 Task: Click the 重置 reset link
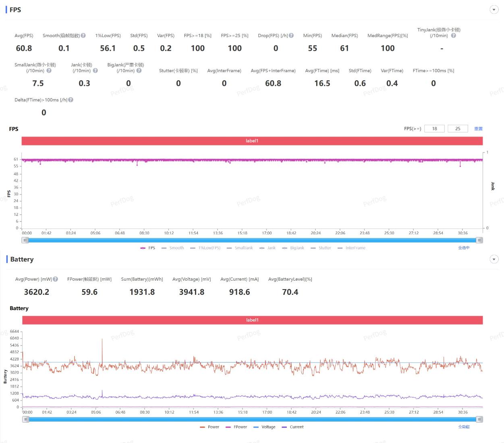click(x=478, y=129)
